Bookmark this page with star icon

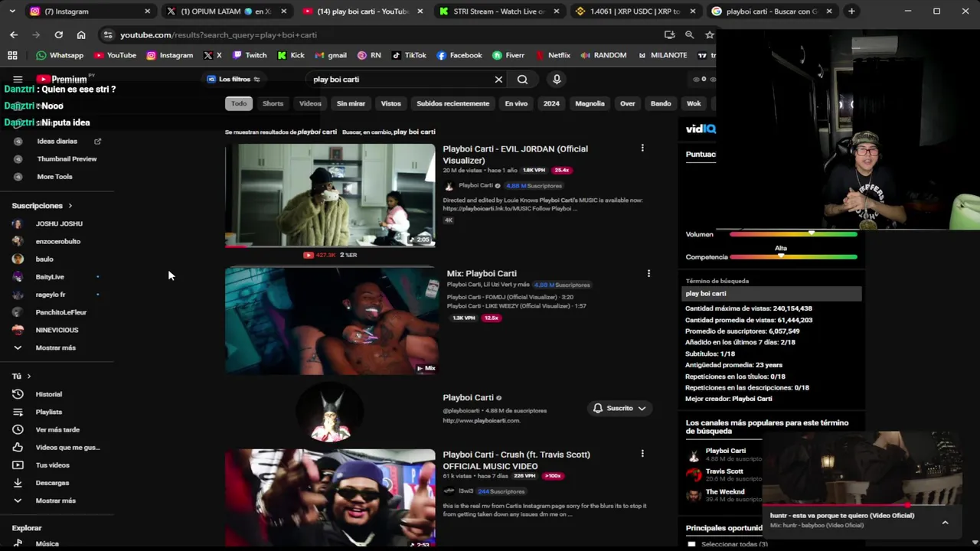pos(710,34)
